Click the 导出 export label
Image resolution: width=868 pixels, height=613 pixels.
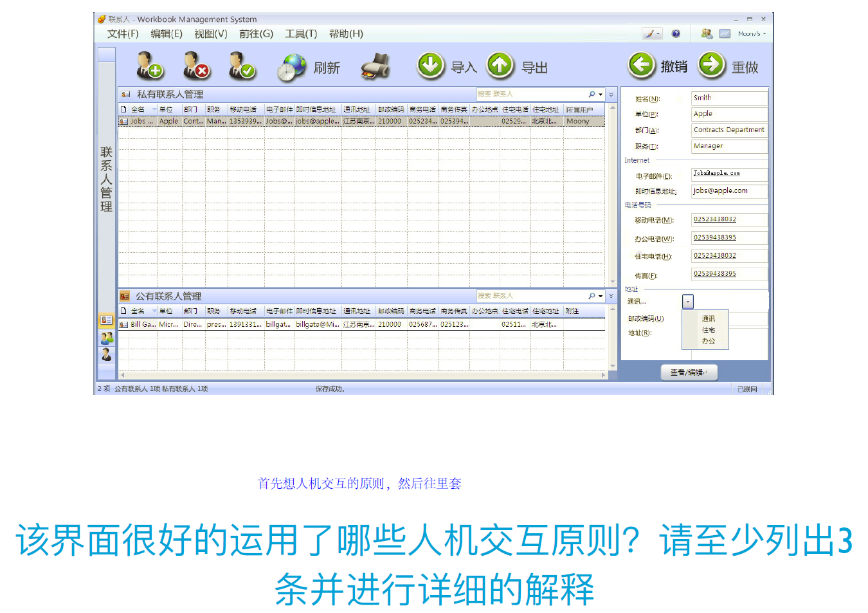pos(534,68)
